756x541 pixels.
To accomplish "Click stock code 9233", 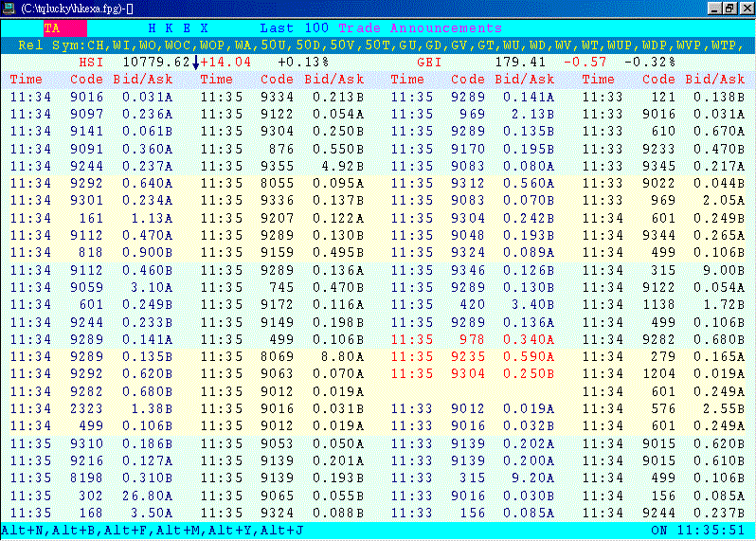I will [658, 149].
